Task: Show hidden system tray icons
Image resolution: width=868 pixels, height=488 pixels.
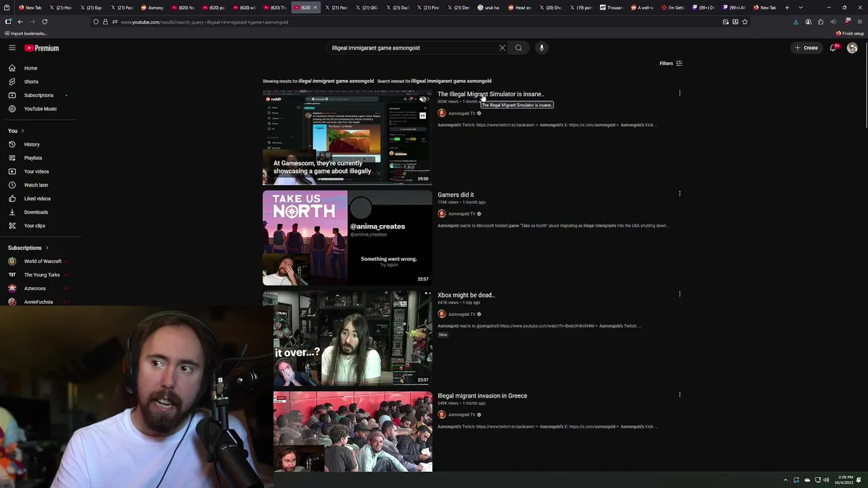Action: [x=785, y=480]
